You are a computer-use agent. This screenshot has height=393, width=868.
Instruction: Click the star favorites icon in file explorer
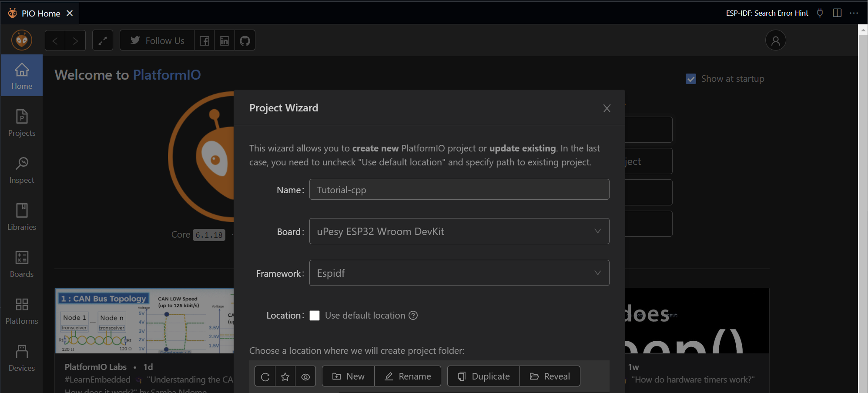pyautogui.click(x=285, y=376)
